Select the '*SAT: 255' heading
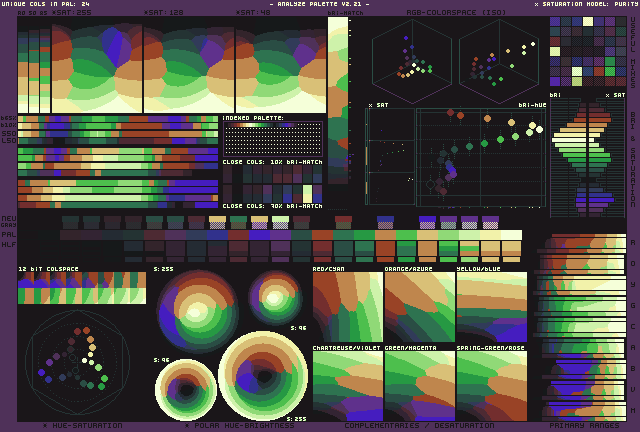This screenshot has width=640, height=432. (72, 13)
